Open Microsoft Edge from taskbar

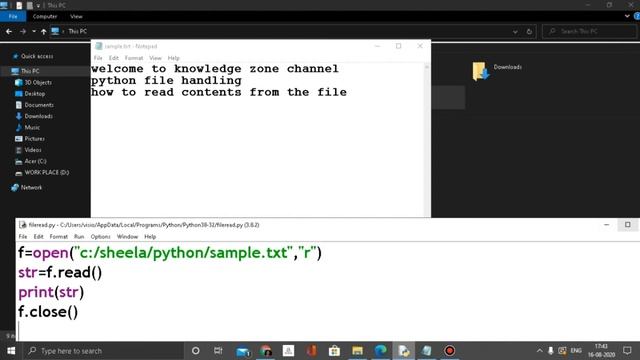[380, 351]
